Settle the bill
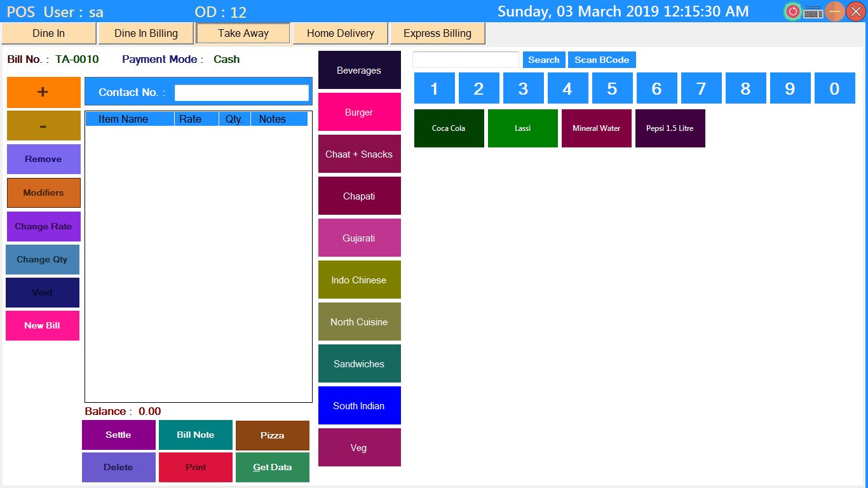 point(119,435)
